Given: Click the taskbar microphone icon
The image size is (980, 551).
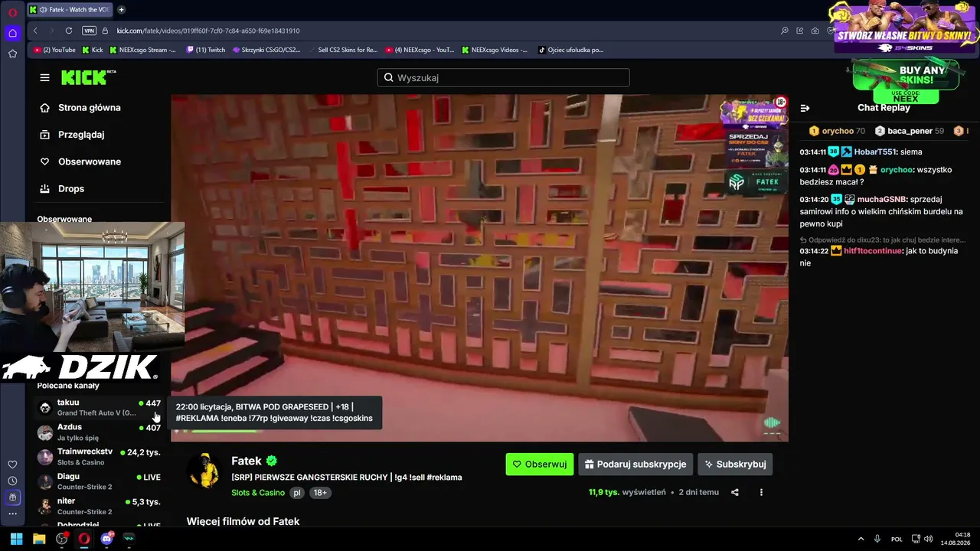Looking at the screenshot, I should point(877,539).
